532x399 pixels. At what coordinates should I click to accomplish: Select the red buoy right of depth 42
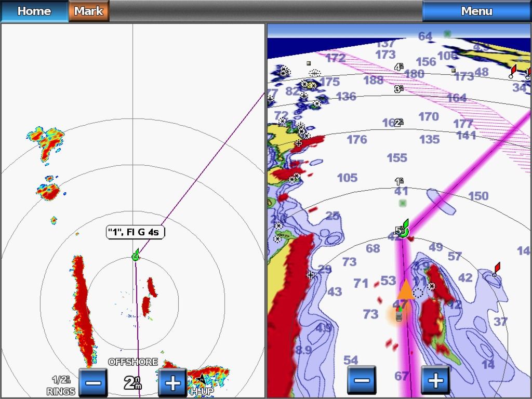pyautogui.click(x=496, y=270)
